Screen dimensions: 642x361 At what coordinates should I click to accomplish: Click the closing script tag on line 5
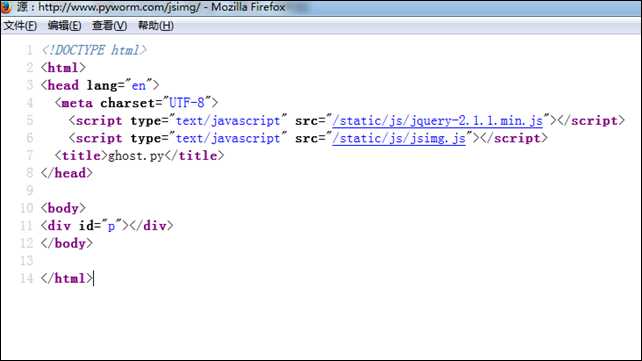point(591,121)
